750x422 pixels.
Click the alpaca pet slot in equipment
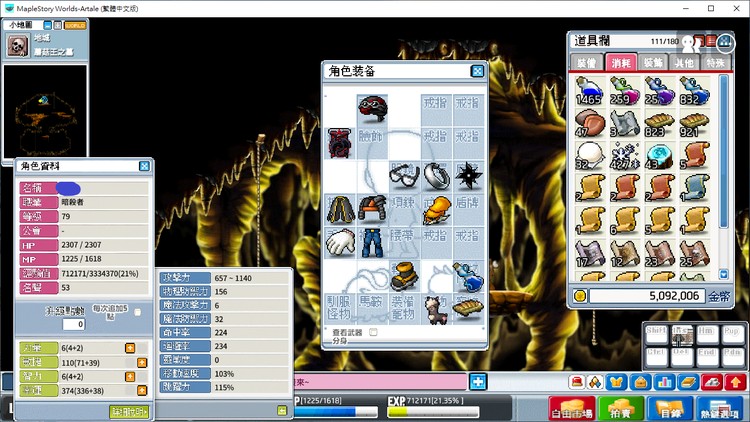coord(436,309)
